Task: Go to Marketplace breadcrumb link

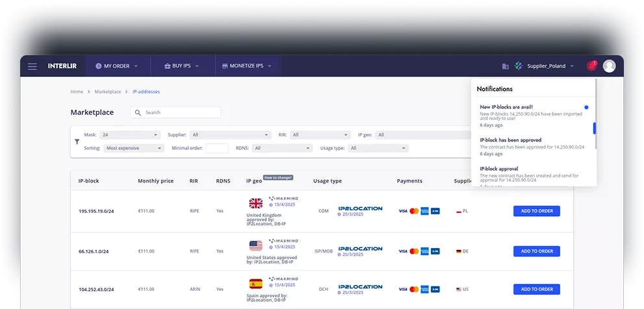Action: tap(108, 92)
